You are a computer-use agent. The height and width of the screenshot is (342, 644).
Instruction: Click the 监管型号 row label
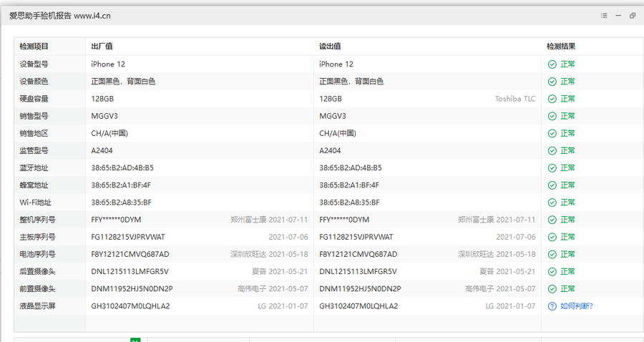34,150
